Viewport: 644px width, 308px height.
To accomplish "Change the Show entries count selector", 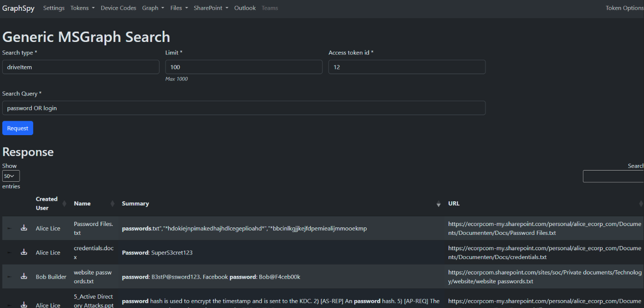I will pos(10,176).
